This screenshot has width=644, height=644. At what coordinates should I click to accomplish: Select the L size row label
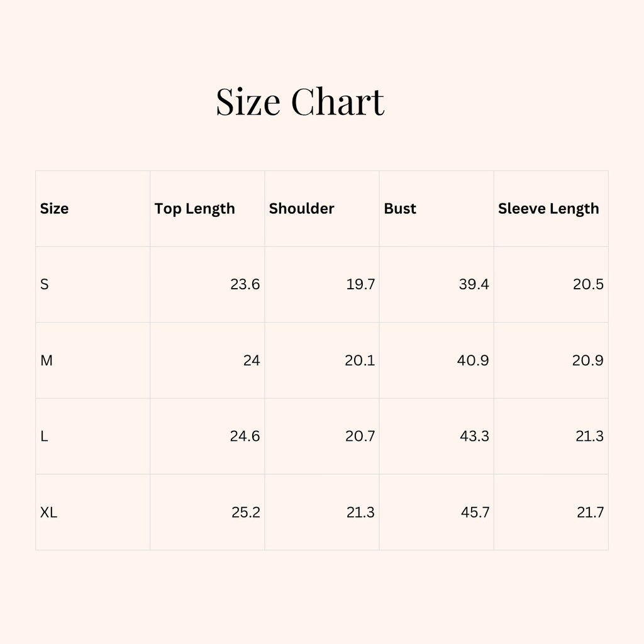pos(44,436)
